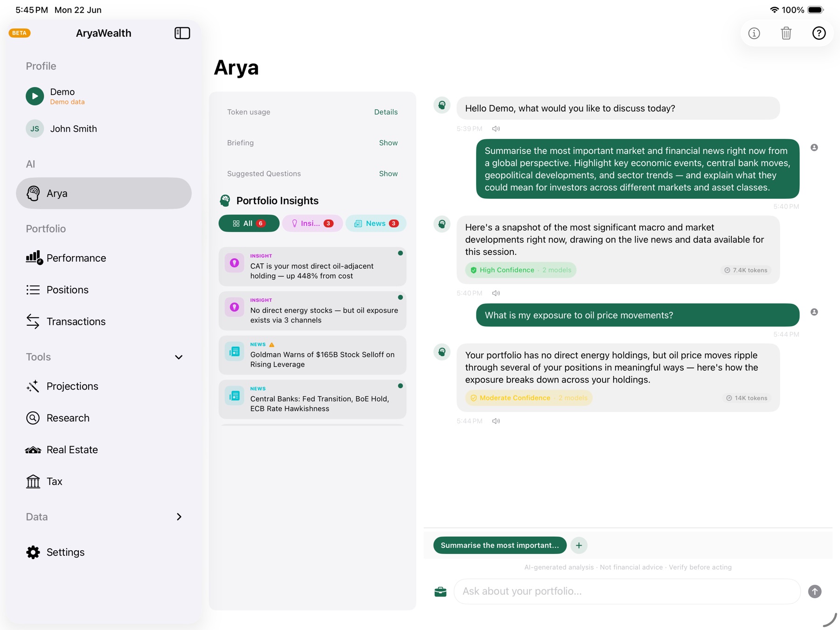Play audio for 5:39 PM greeting message

496,129
